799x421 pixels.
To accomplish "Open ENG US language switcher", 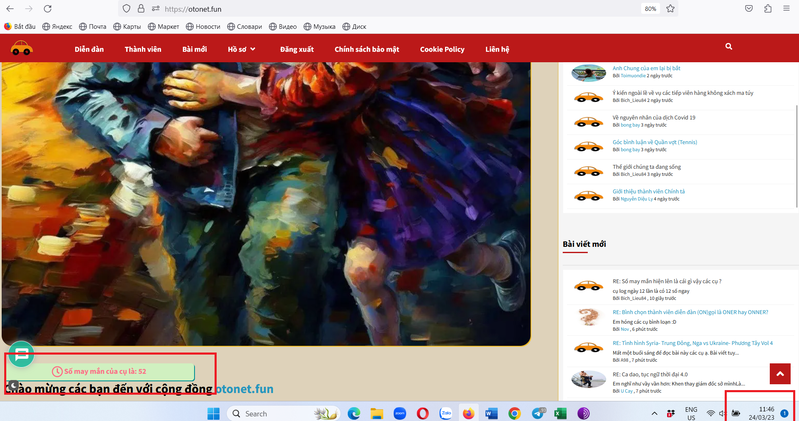I will [x=691, y=413].
